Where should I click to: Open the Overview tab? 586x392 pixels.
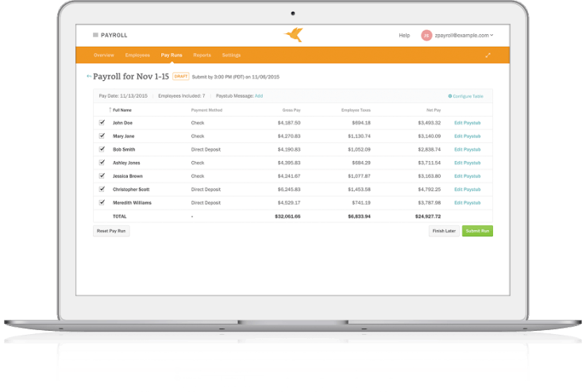pyautogui.click(x=104, y=55)
